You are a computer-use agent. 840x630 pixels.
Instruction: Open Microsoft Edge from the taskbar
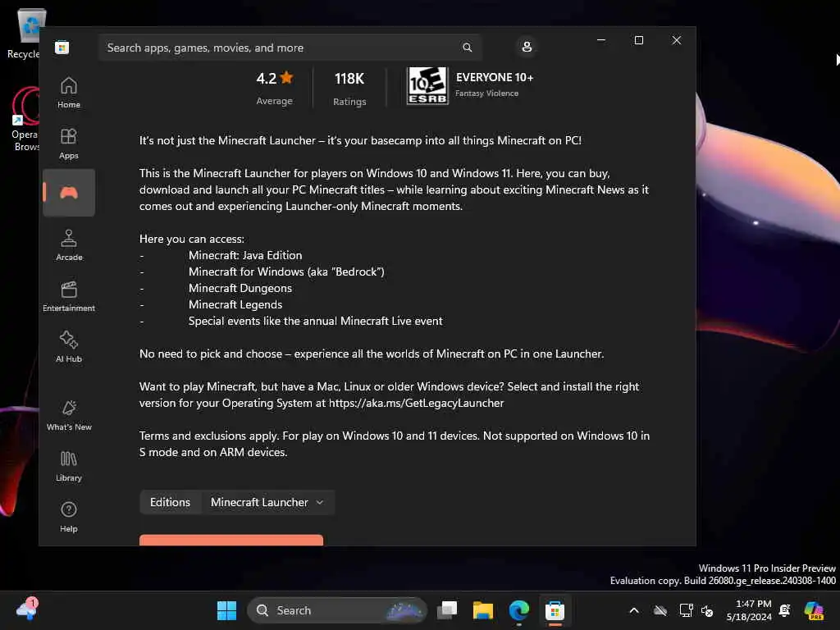point(518,610)
